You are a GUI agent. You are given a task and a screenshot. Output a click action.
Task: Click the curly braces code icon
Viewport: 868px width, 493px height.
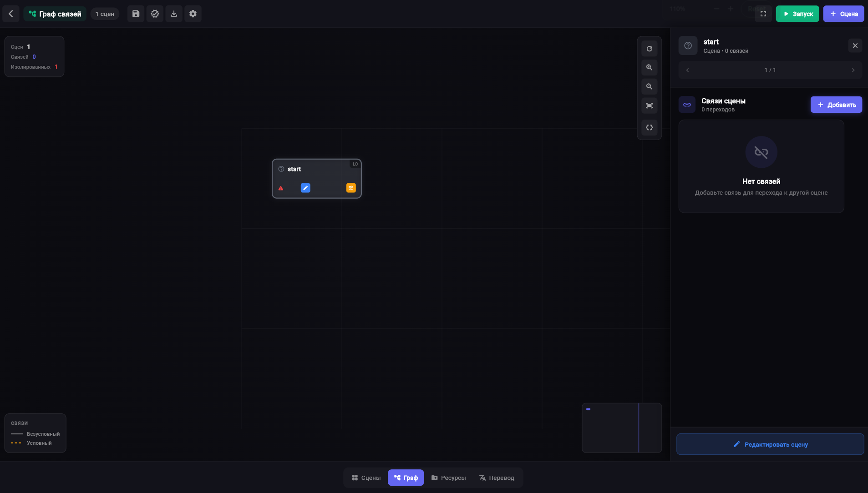[x=650, y=127]
